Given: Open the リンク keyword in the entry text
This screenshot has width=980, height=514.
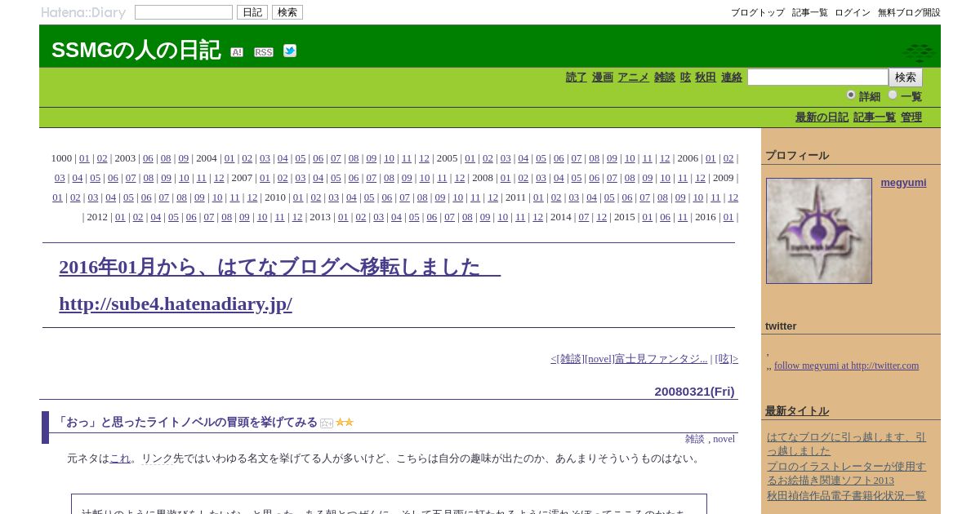Looking at the screenshot, I should [157, 459].
